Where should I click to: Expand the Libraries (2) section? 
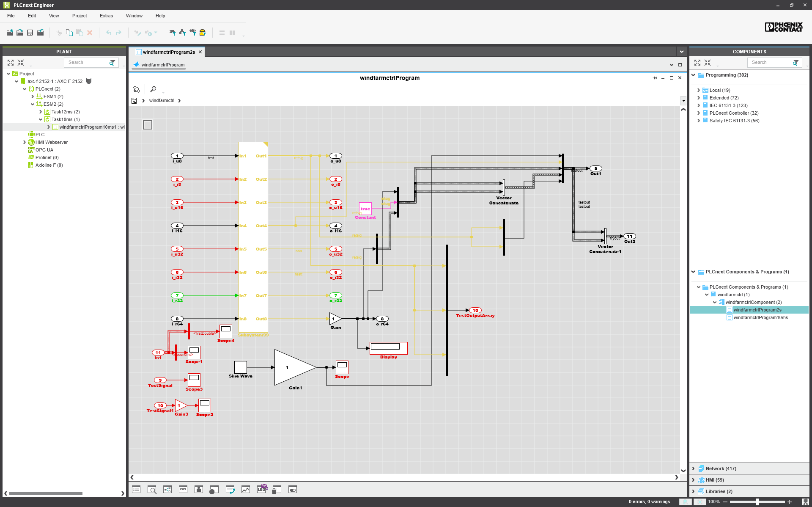[693, 491]
